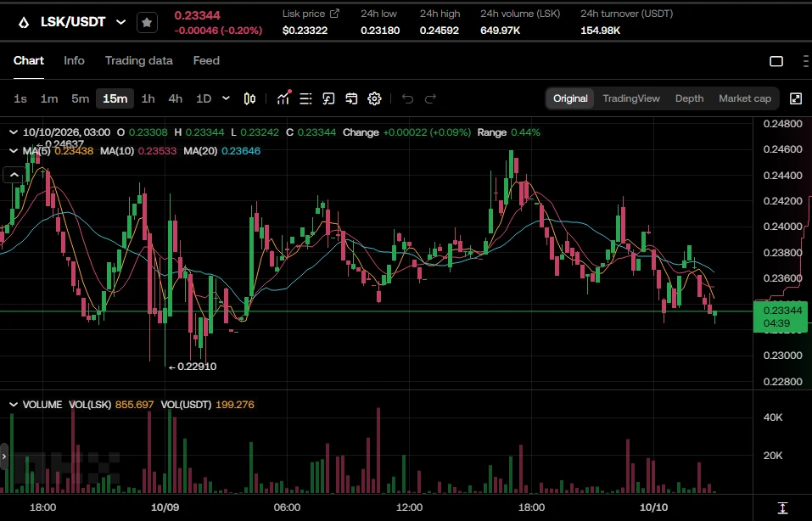Image resolution: width=812 pixels, height=521 pixels.
Task: Switch to TradingView chart view
Action: pyautogui.click(x=631, y=98)
